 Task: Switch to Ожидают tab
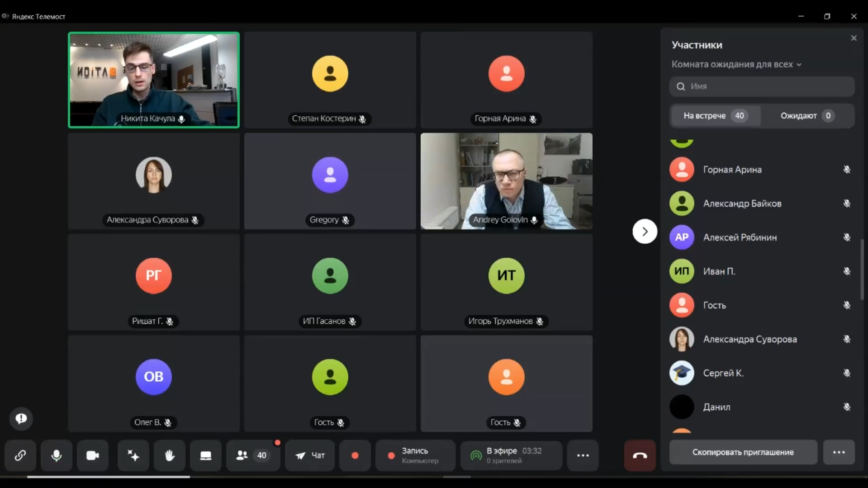(x=807, y=116)
